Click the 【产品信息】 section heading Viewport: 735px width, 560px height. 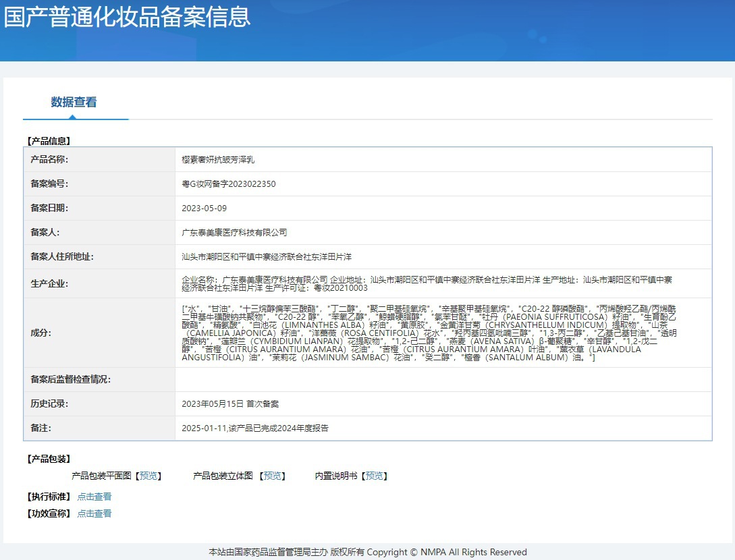tap(49, 141)
